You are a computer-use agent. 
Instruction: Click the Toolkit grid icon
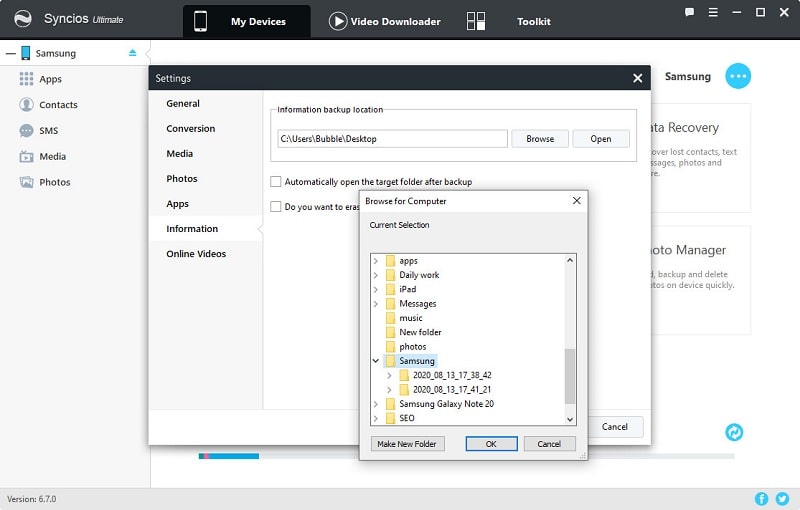(x=476, y=21)
